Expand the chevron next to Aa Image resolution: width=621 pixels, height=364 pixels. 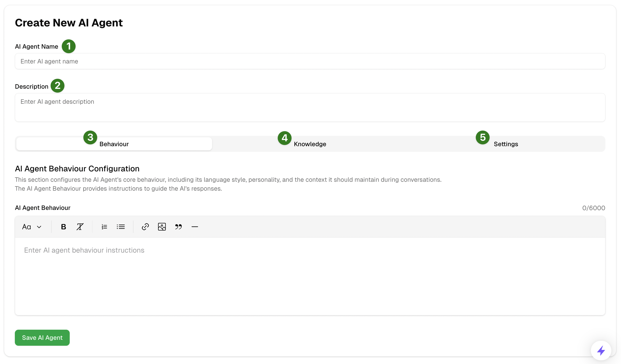[x=39, y=227]
